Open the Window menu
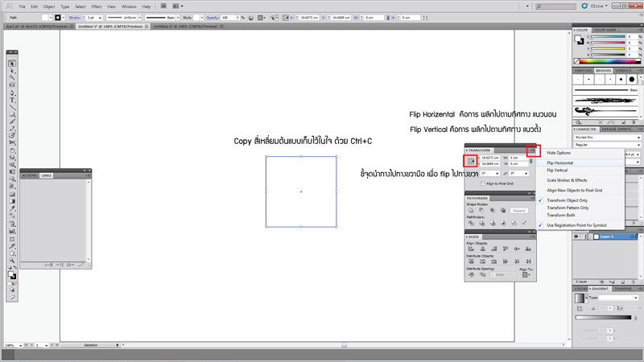Image resolution: width=644 pixels, height=362 pixels. coord(129,6)
